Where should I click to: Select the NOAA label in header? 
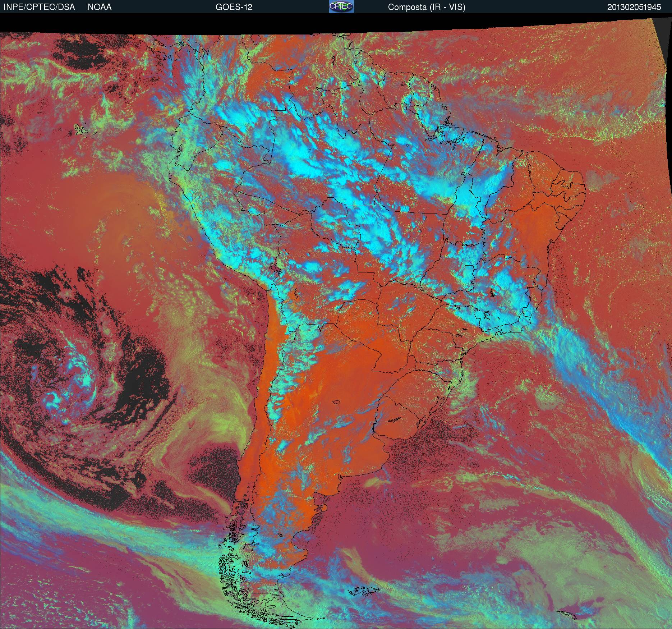coord(100,7)
